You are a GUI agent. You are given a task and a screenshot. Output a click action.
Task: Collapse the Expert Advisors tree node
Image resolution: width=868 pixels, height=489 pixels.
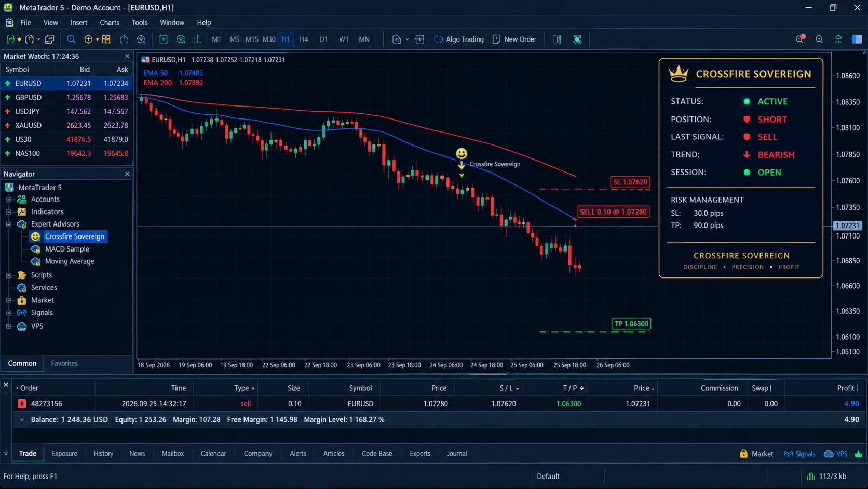tap(8, 224)
